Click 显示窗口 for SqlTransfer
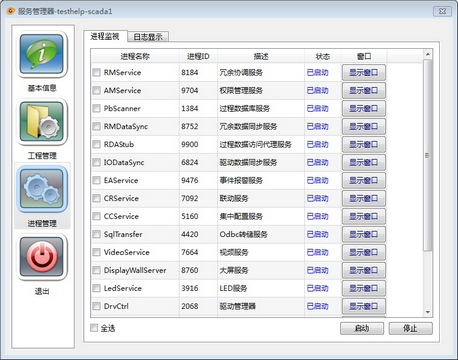The width and height of the screenshot is (458, 360). point(364,234)
